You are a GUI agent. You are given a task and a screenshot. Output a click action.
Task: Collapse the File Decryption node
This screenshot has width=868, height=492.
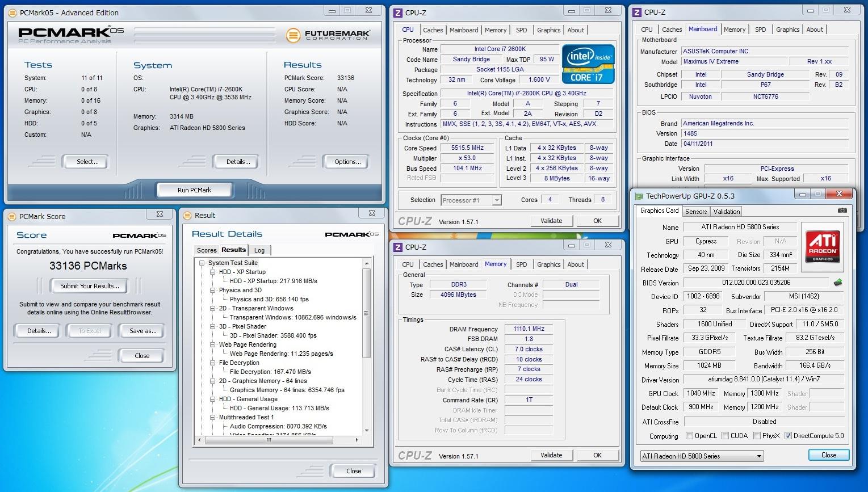click(213, 363)
